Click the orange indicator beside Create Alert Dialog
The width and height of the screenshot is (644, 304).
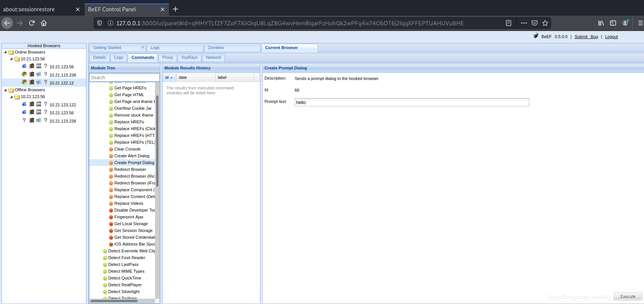coord(111,156)
